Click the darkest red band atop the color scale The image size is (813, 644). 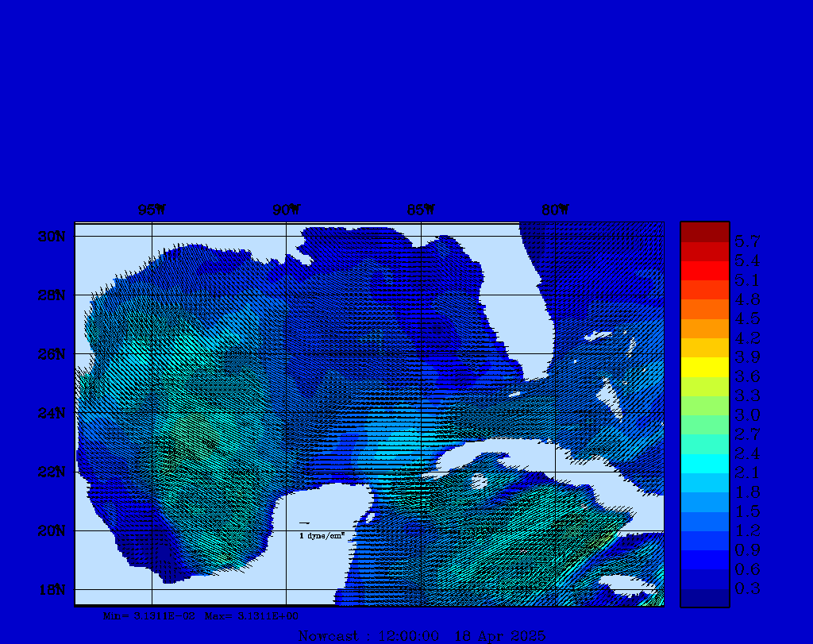705,233
